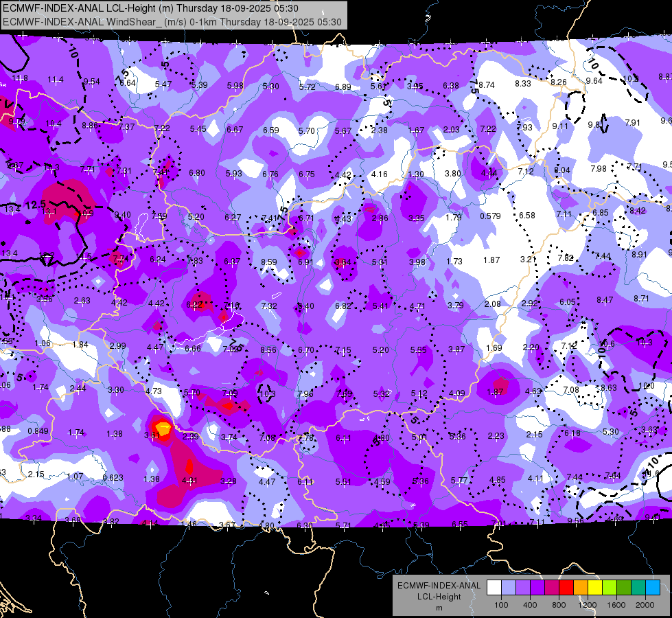Viewport: 672px width, 618px height.
Task: Click the grid value 6.89
Action: point(343,87)
